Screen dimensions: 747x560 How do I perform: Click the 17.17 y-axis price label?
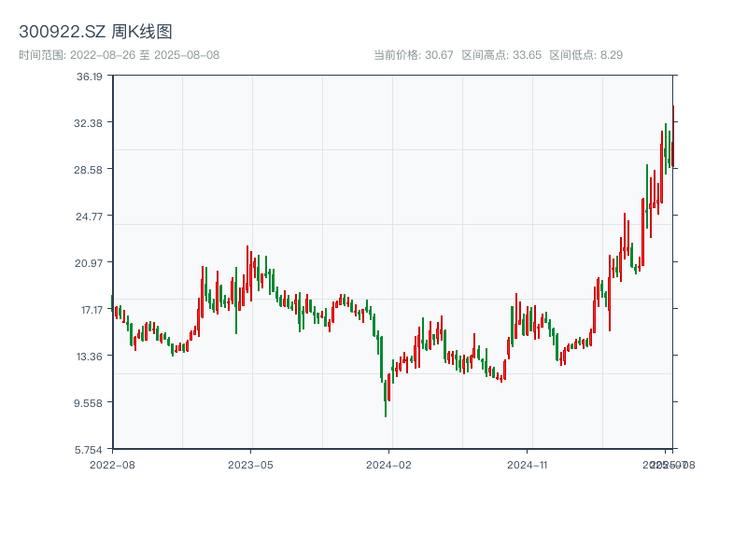coord(90,310)
